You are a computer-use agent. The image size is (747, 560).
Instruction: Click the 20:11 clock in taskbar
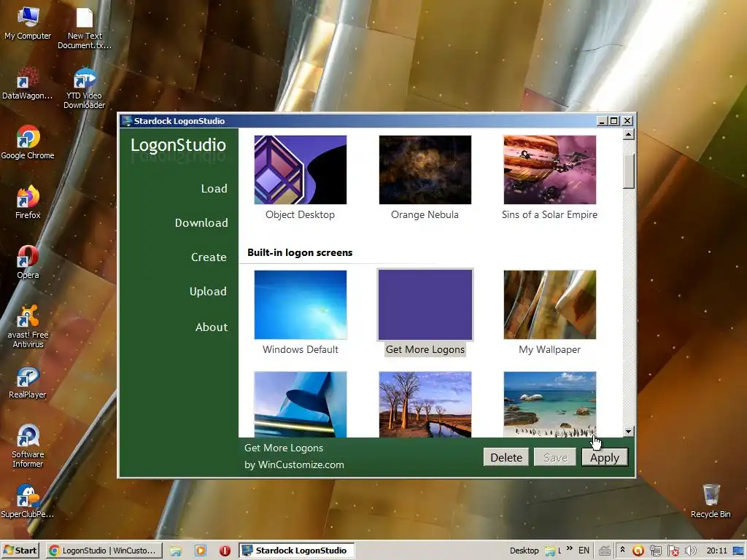point(716,551)
